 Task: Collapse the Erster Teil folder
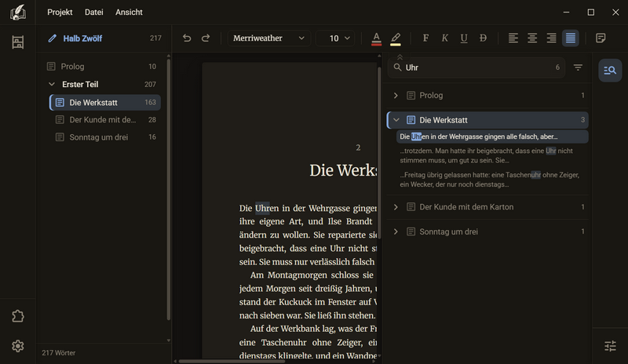[52, 84]
